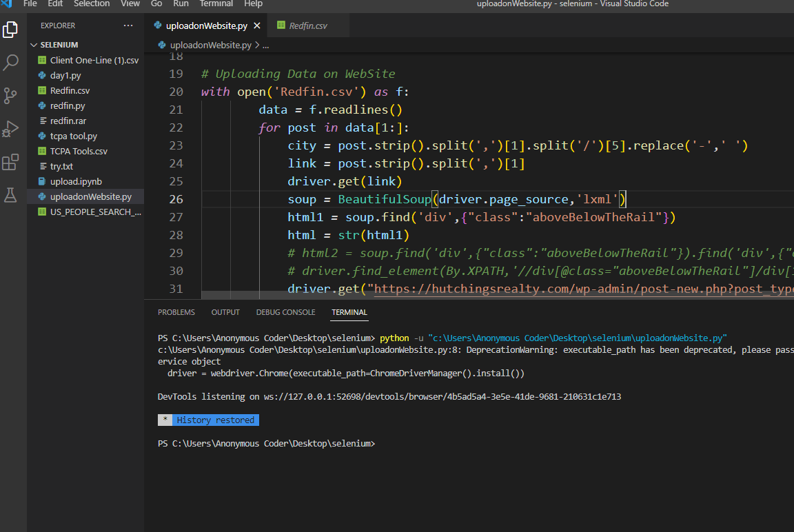Image resolution: width=794 pixels, height=532 pixels.
Task: Open redfin.py from the file explorer
Action: [68, 106]
